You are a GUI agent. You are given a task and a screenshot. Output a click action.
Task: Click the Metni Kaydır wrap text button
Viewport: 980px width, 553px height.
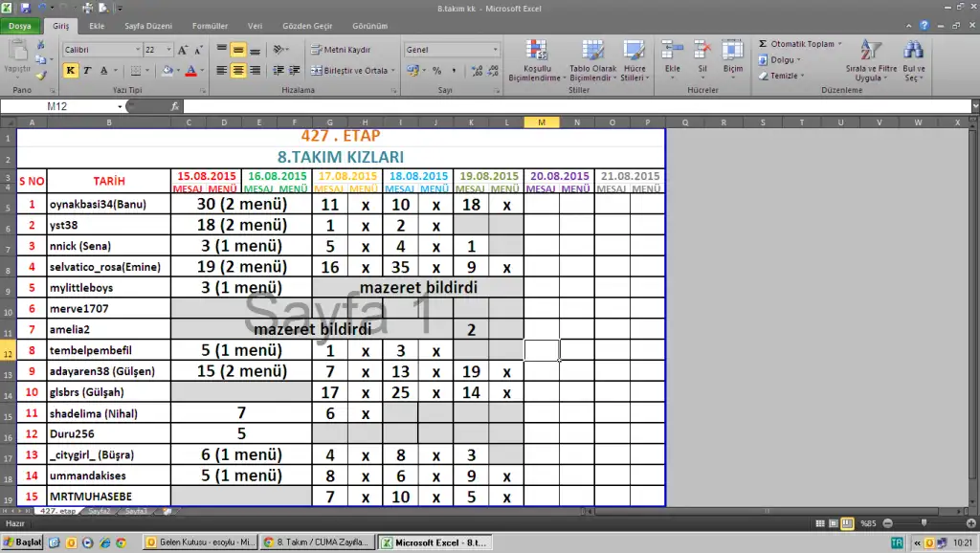point(341,49)
